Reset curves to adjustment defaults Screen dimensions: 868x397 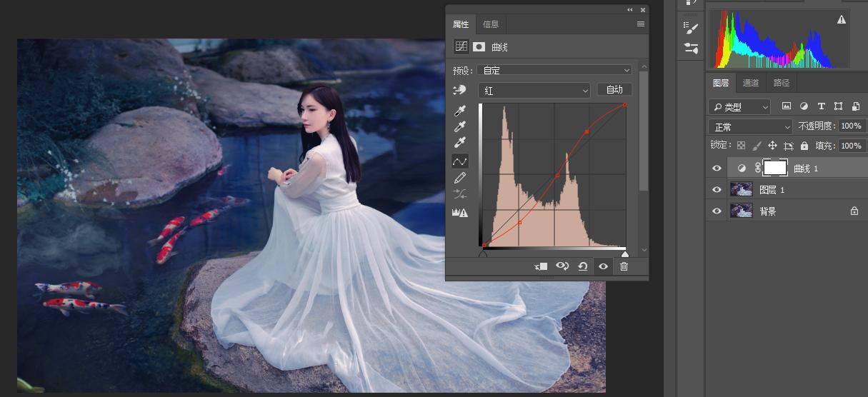pos(583,266)
